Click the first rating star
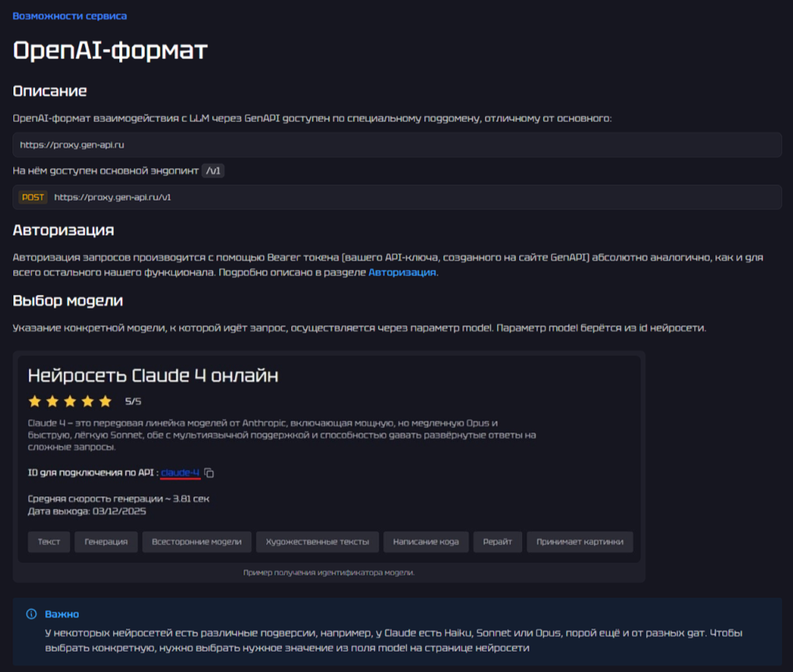793x672 pixels. click(34, 402)
